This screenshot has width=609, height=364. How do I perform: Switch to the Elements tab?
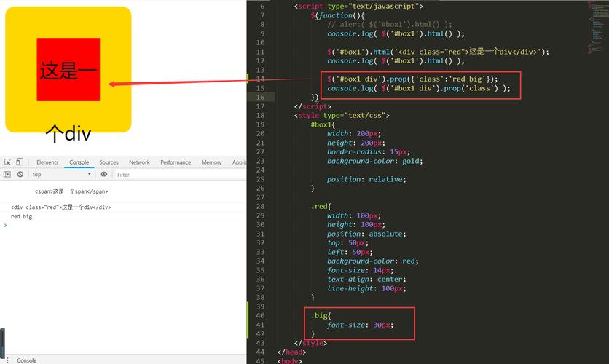click(47, 162)
